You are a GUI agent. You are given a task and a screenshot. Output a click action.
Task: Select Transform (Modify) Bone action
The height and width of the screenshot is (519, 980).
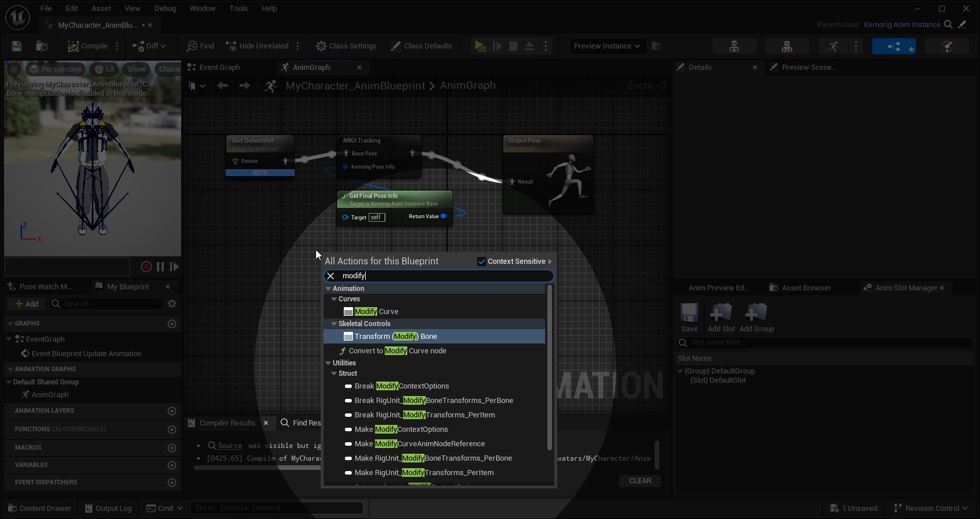(x=396, y=337)
